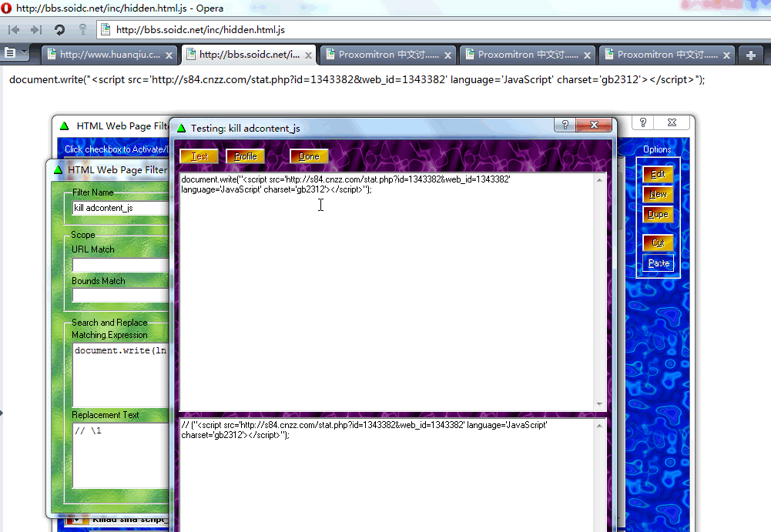Reload the current page in Opera
The height and width of the screenshot is (532, 771).
click(x=59, y=30)
